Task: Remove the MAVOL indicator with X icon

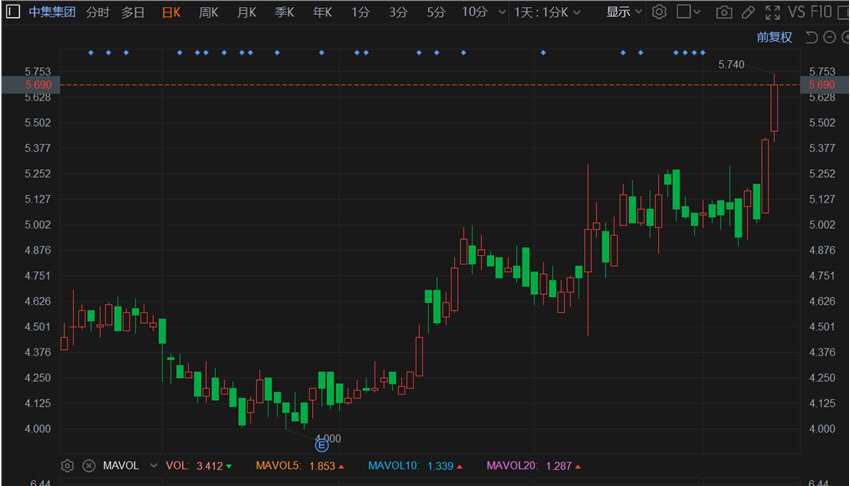Action: point(89,466)
